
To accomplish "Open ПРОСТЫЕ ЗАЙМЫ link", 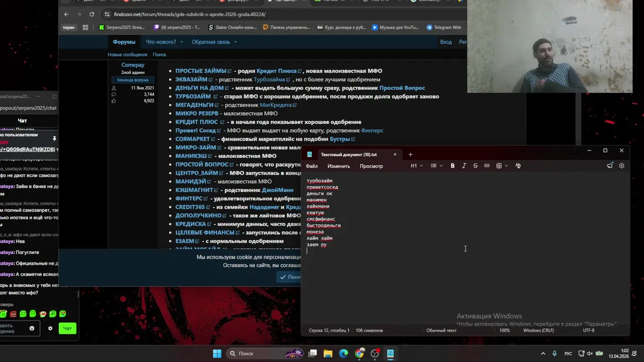I will pyautogui.click(x=203, y=71).
